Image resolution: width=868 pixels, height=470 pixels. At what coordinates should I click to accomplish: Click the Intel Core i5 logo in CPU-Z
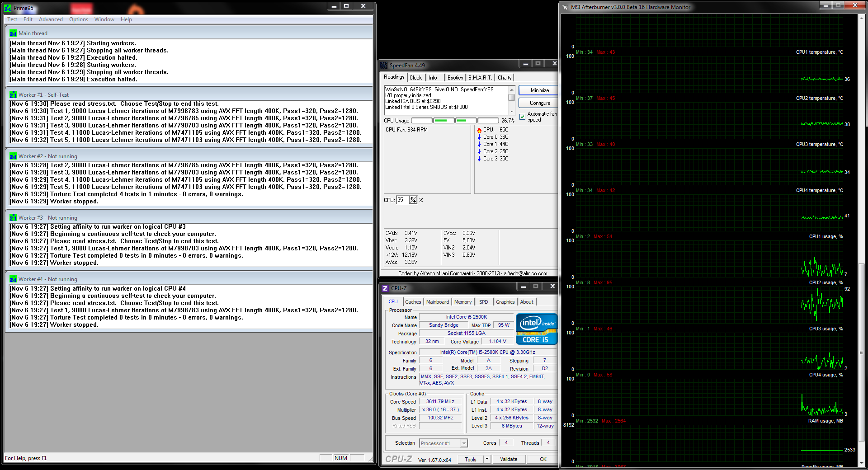click(x=537, y=329)
